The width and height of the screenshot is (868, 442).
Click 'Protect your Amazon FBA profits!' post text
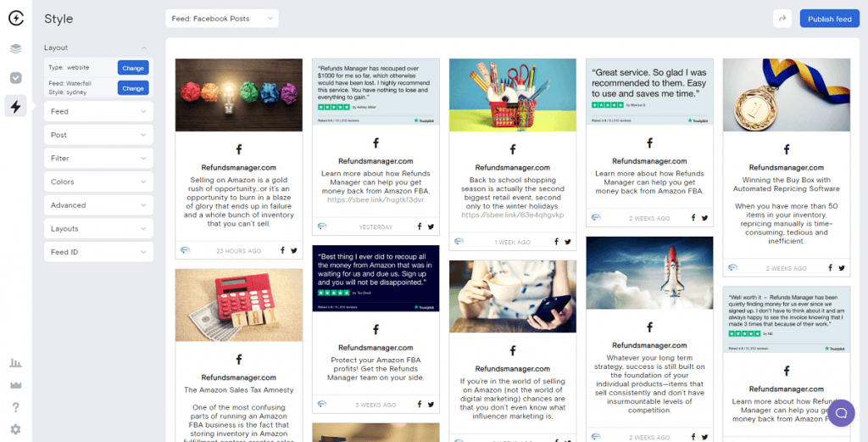click(x=376, y=369)
